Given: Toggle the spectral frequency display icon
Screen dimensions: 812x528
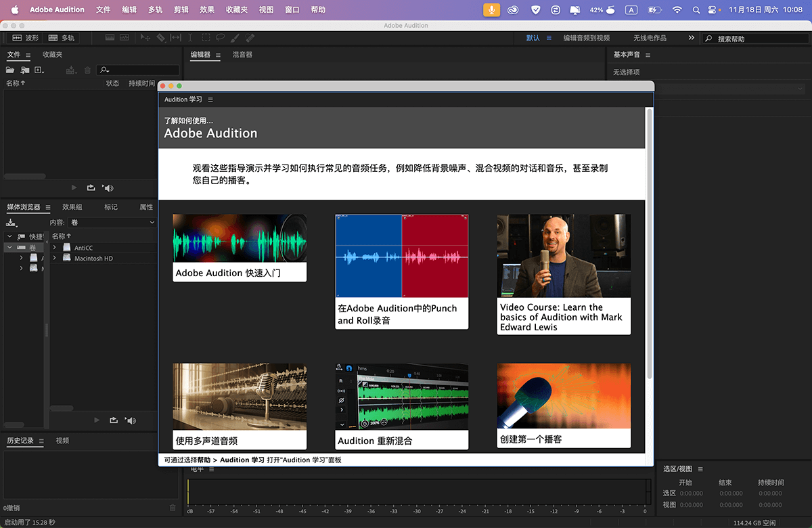Looking at the screenshot, I should [110, 38].
